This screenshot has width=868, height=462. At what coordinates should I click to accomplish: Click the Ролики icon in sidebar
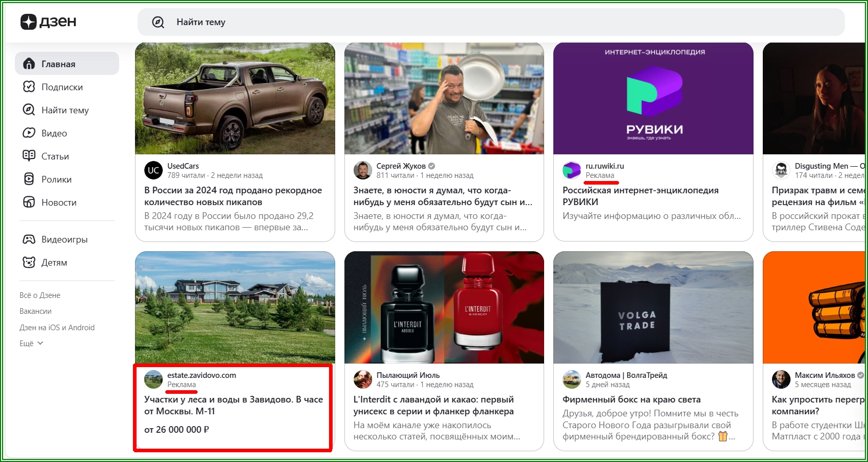[29, 179]
